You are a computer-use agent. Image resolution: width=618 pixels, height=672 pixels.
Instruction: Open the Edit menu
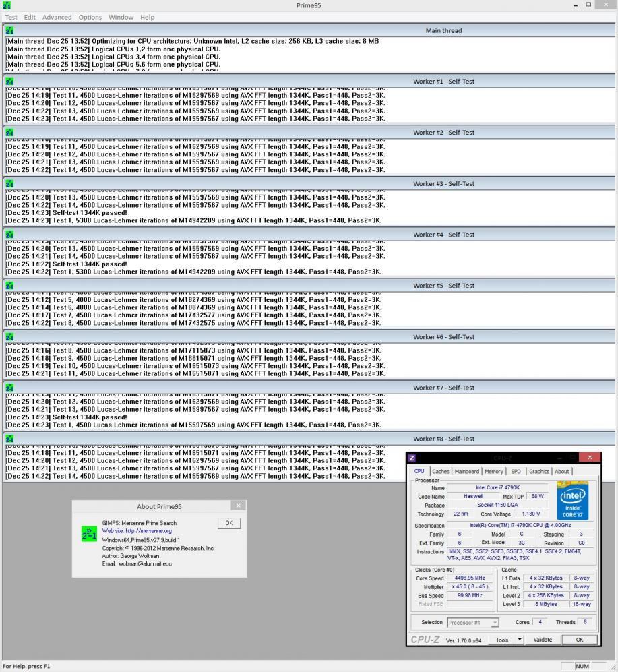pos(30,17)
